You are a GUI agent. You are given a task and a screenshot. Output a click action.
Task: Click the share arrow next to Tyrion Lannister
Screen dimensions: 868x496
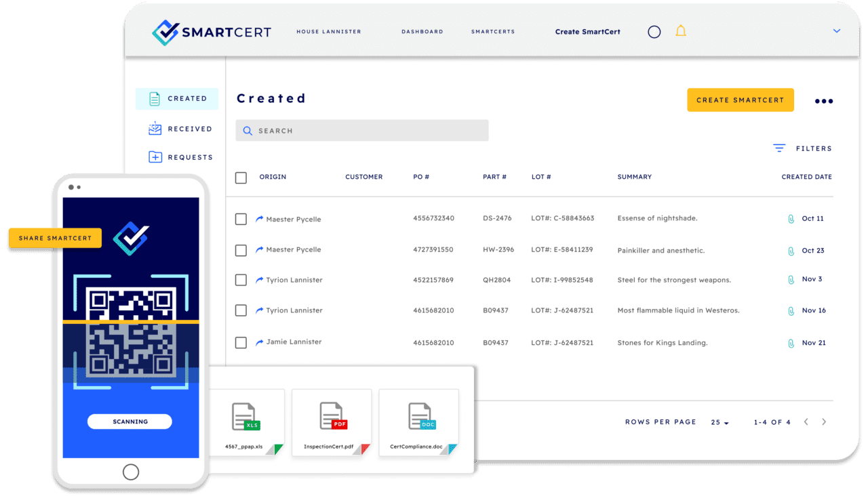[258, 279]
